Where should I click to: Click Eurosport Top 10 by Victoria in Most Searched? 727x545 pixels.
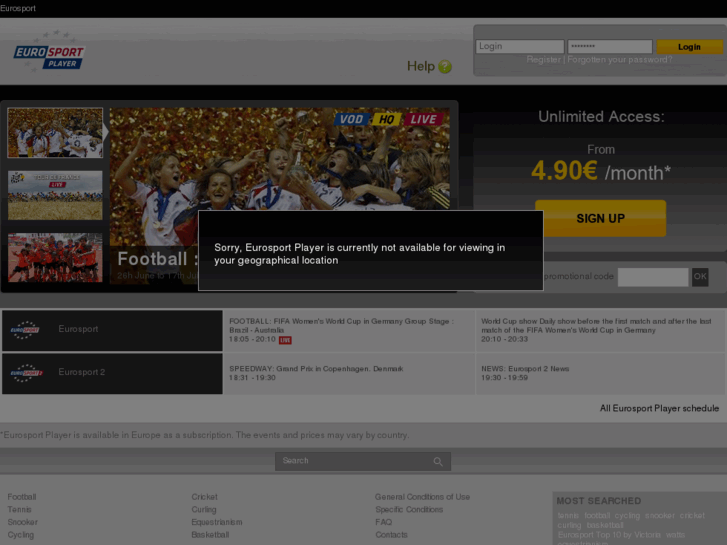pyautogui.click(x=609, y=535)
